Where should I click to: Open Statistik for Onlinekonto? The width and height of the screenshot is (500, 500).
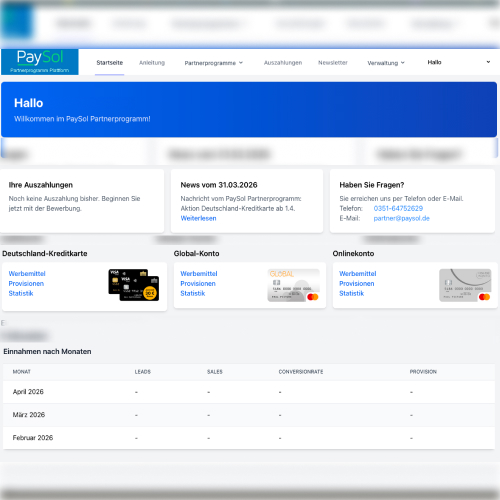pyautogui.click(x=352, y=293)
